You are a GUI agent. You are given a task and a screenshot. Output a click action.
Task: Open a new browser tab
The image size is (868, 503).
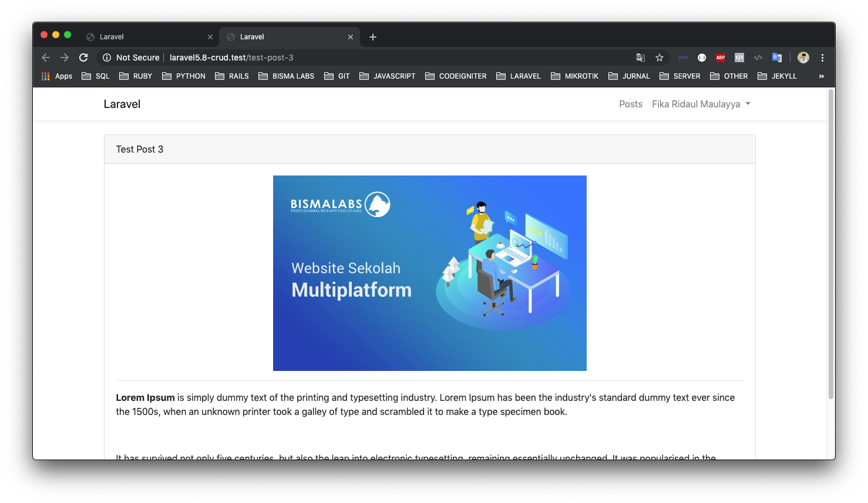(x=373, y=37)
